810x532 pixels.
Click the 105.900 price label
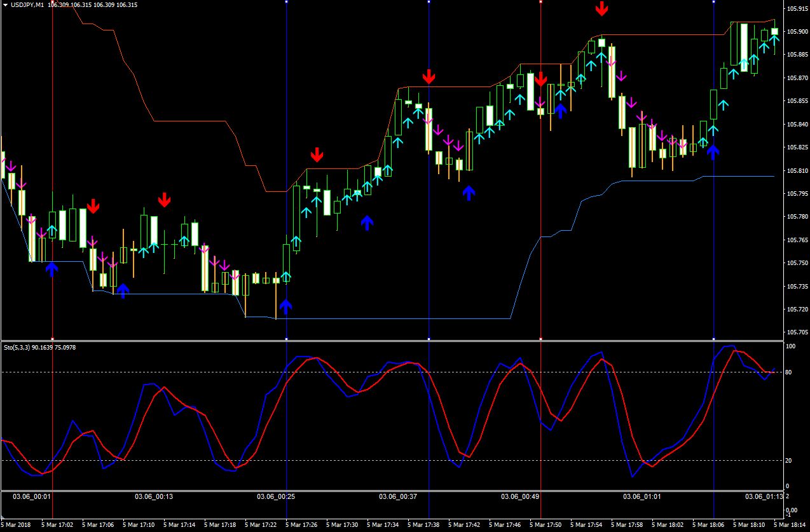[797, 32]
